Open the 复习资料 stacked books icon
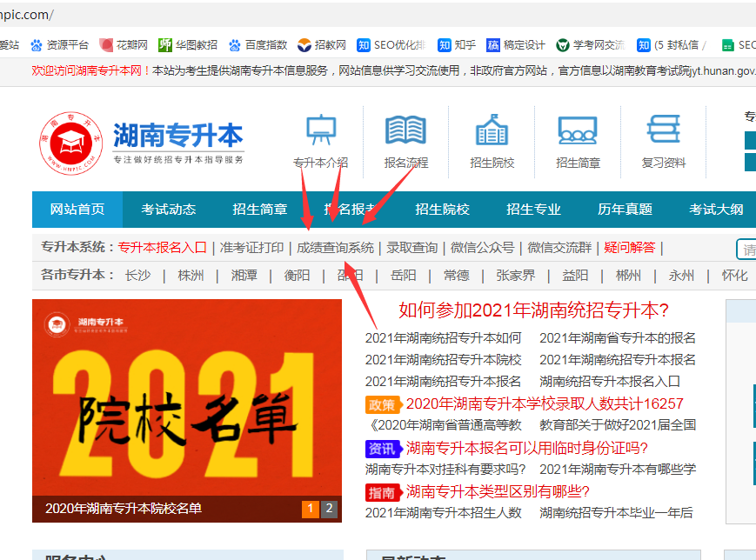756x560 pixels. point(662,130)
